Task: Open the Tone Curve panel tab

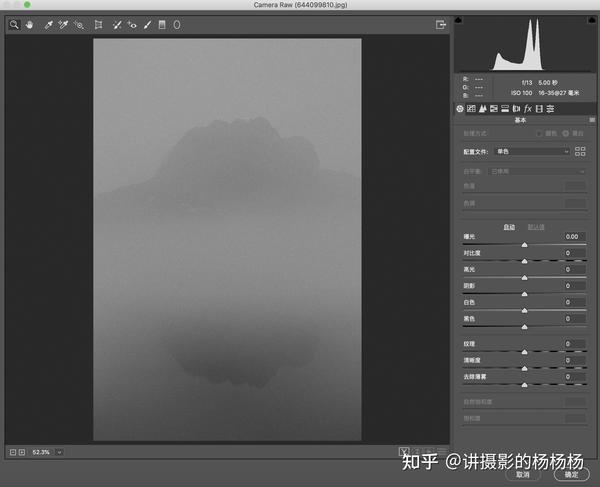Action: tap(471, 109)
